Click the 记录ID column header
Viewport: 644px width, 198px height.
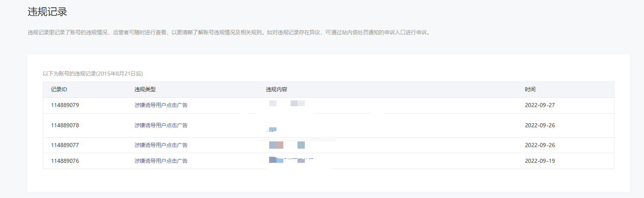(59, 89)
